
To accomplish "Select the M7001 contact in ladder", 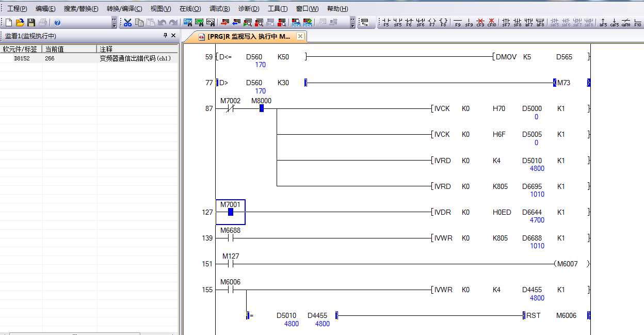I will point(230,212).
